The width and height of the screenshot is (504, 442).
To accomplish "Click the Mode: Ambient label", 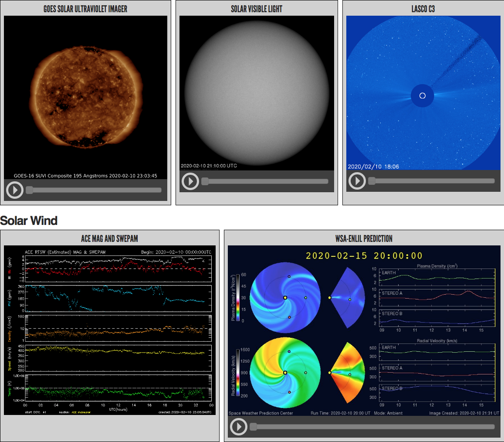I will (x=388, y=413).
